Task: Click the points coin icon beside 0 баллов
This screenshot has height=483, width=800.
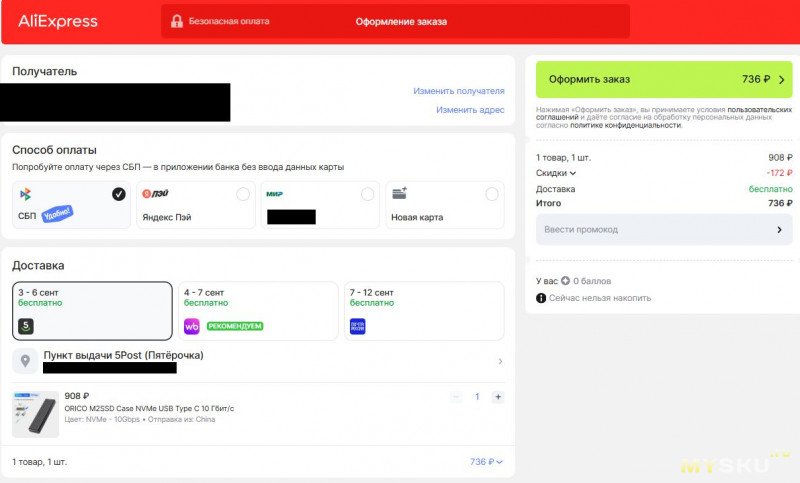Action: 565,281
